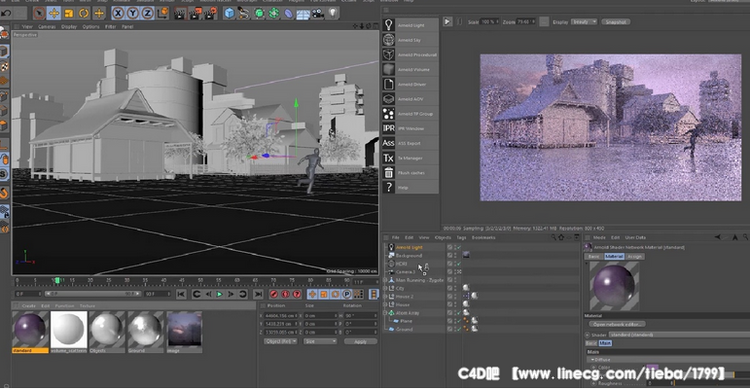The image size is (750, 390).
Task: Add a Cube primitive object
Action: click(230, 13)
